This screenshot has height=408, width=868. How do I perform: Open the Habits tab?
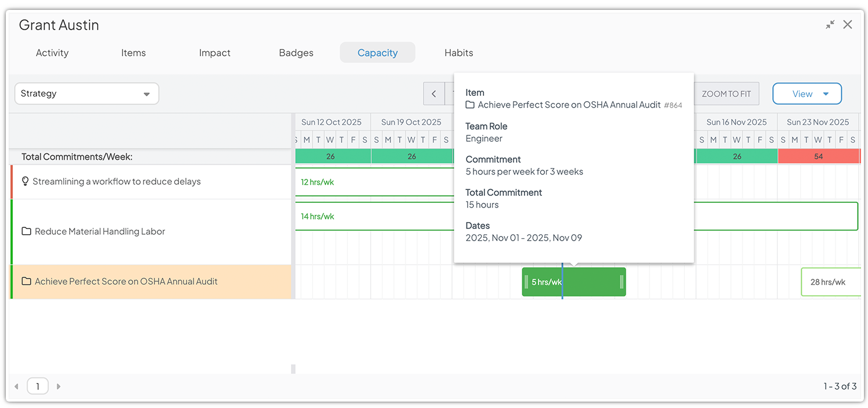(x=458, y=52)
